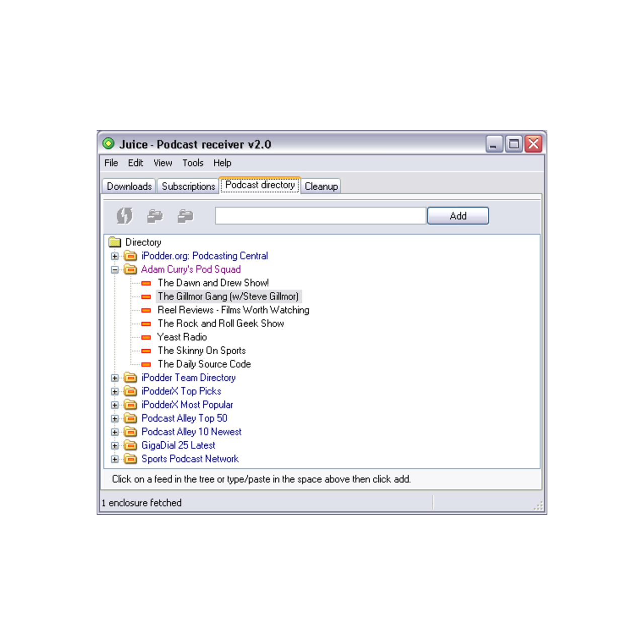Click inside the feed URL field
This screenshot has height=644, width=644.
[320, 215]
